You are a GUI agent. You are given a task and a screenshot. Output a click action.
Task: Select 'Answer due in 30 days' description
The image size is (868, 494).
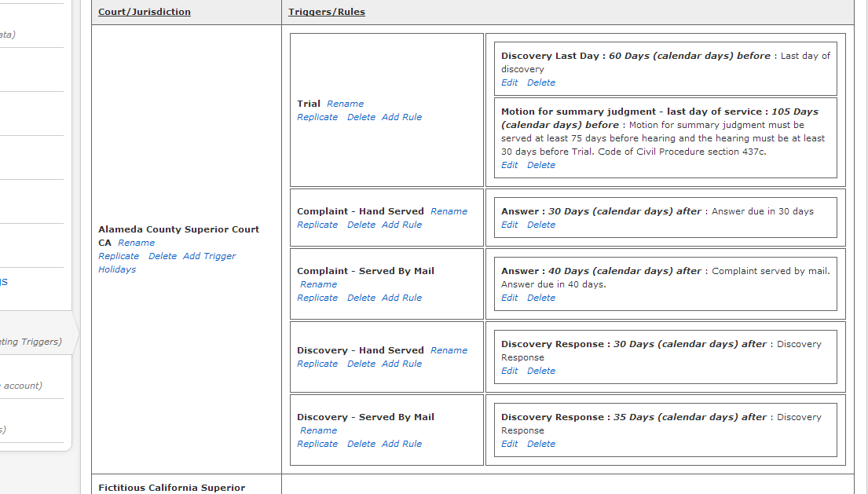763,211
